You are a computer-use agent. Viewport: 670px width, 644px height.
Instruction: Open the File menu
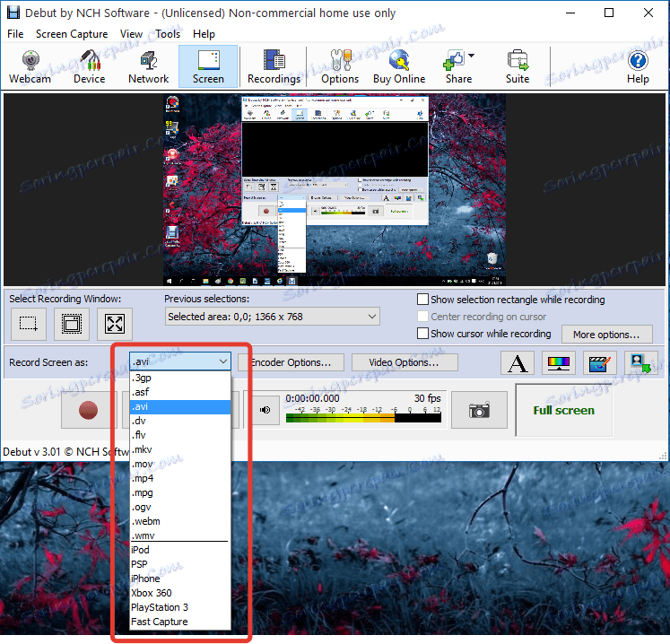tap(15, 34)
